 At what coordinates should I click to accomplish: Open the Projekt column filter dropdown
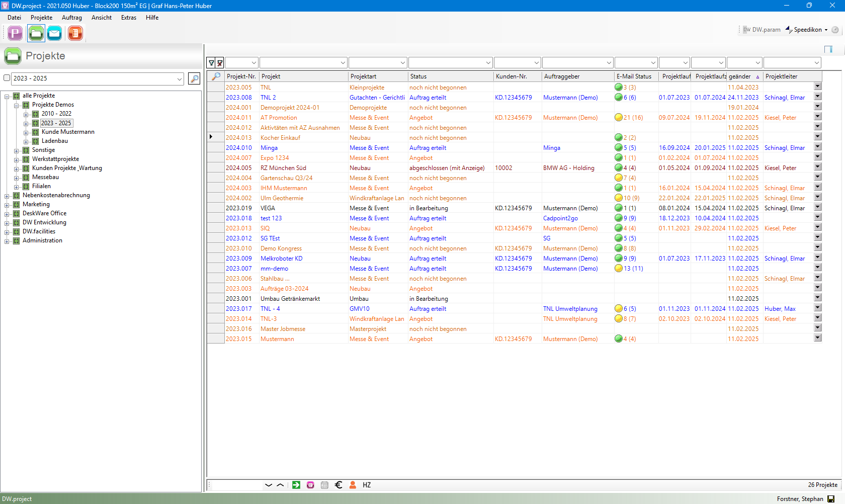(x=343, y=63)
